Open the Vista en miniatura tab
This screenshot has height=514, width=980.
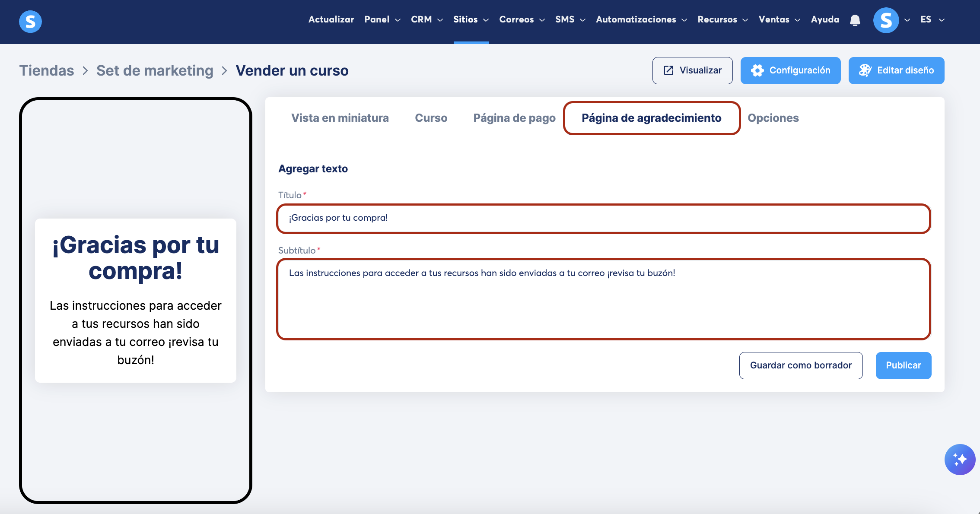tap(340, 118)
